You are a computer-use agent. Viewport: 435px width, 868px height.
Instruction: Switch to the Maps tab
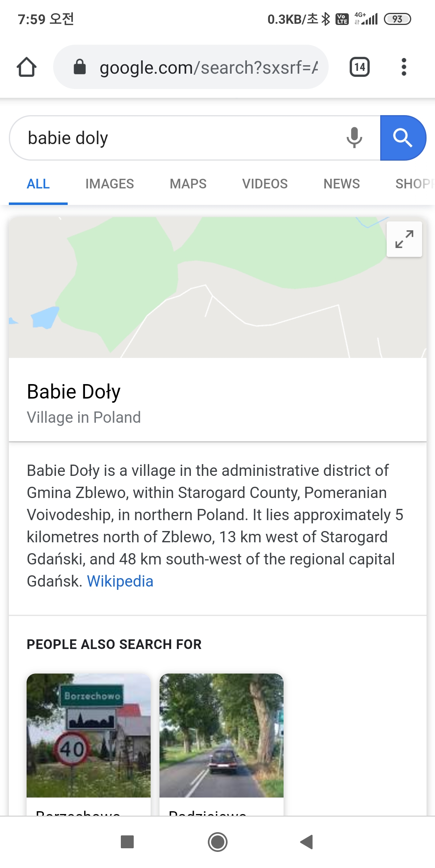click(188, 184)
